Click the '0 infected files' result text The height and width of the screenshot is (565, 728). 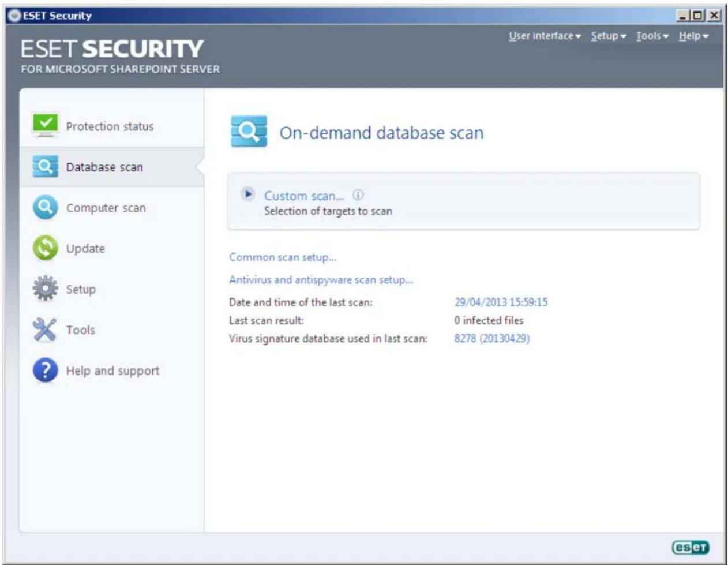click(489, 320)
